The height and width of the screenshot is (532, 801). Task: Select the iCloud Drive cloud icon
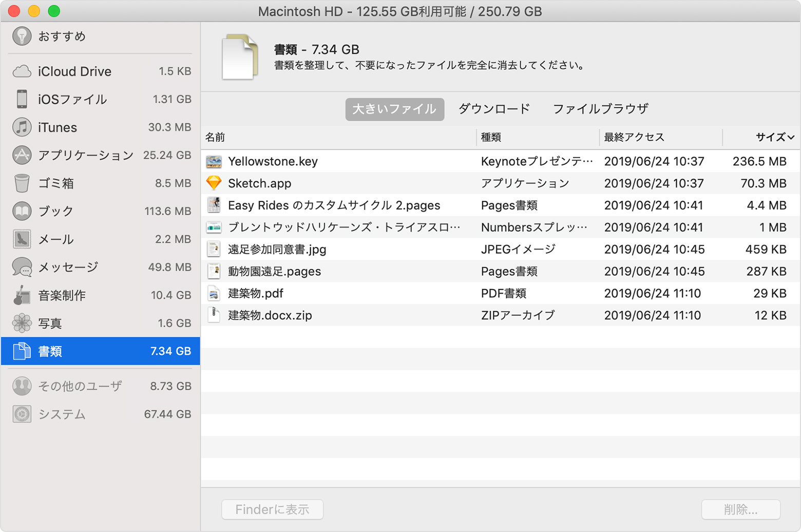[22, 71]
